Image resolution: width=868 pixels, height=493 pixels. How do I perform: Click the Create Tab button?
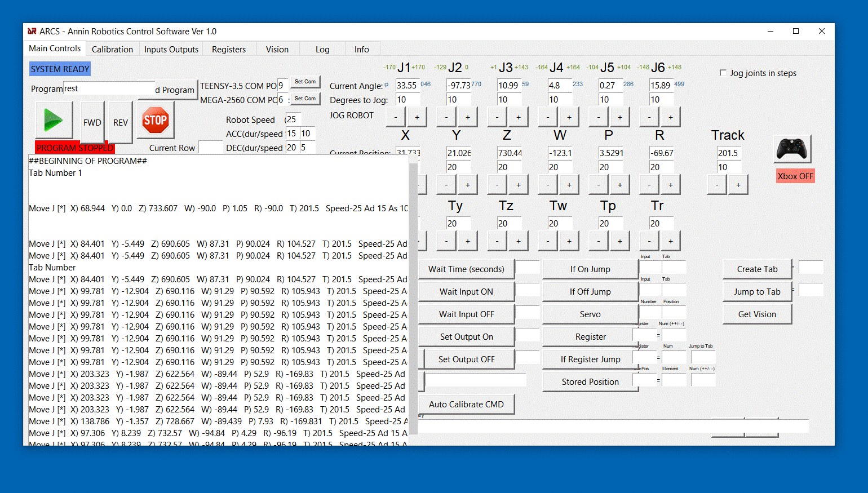tap(758, 269)
